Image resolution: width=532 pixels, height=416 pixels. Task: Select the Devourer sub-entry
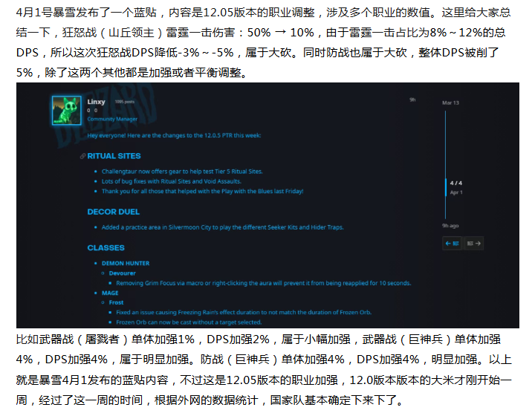[x=123, y=273]
